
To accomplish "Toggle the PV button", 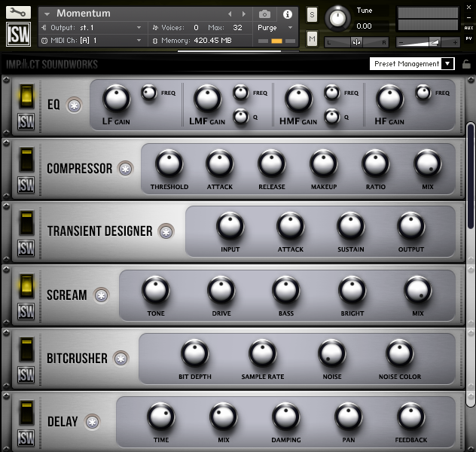I will (x=468, y=39).
